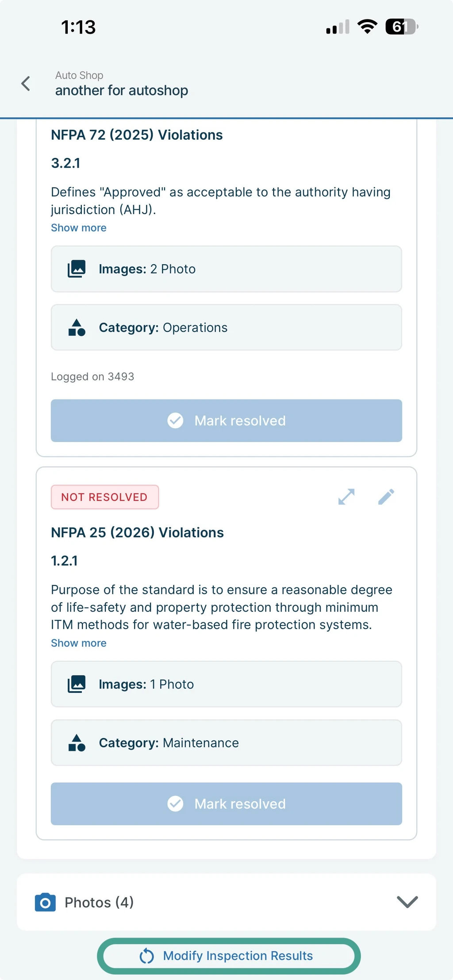Tap the camera icon beside Photos
The width and height of the screenshot is (453, 980).
tap(45, 902)
